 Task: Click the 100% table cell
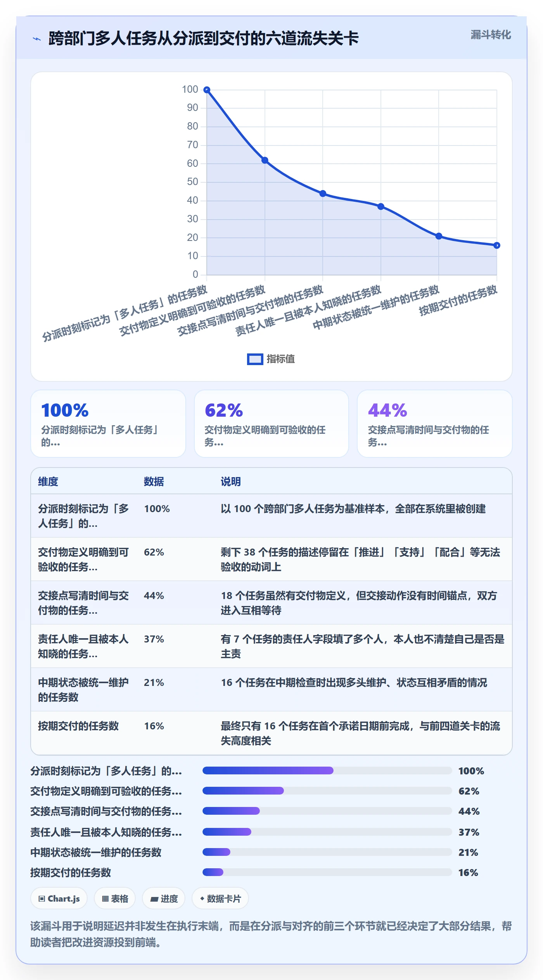tap(157, 509)
